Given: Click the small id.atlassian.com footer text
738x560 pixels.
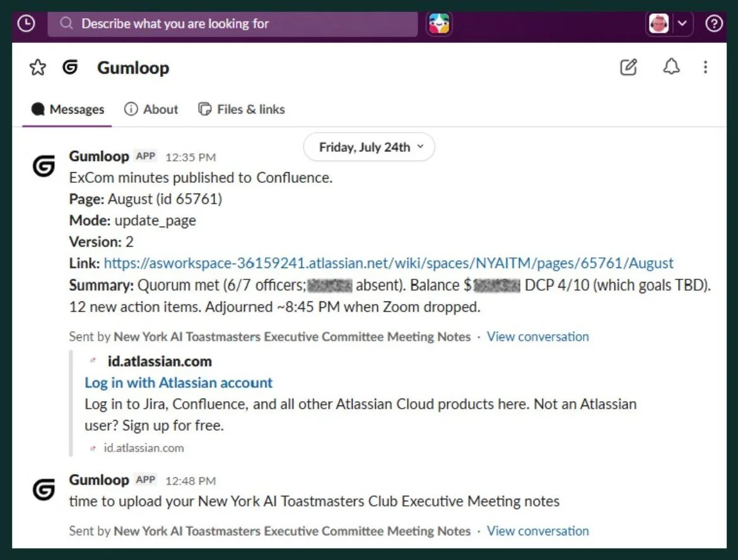Looking at the screenshot, I should click(x=144, y=448).
